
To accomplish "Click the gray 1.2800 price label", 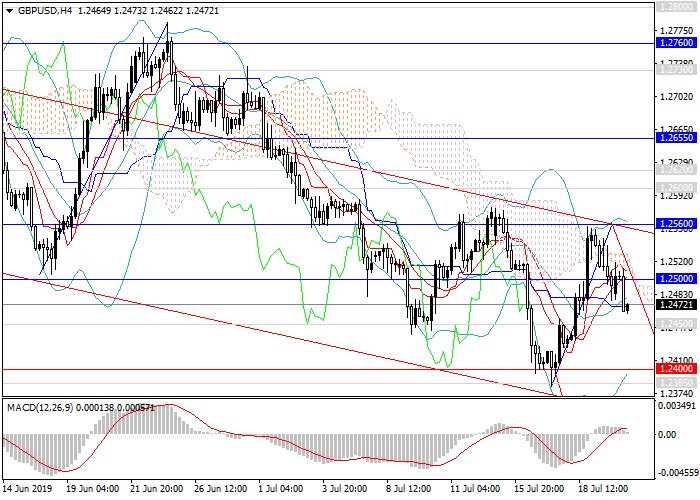I will pos(675,8).
